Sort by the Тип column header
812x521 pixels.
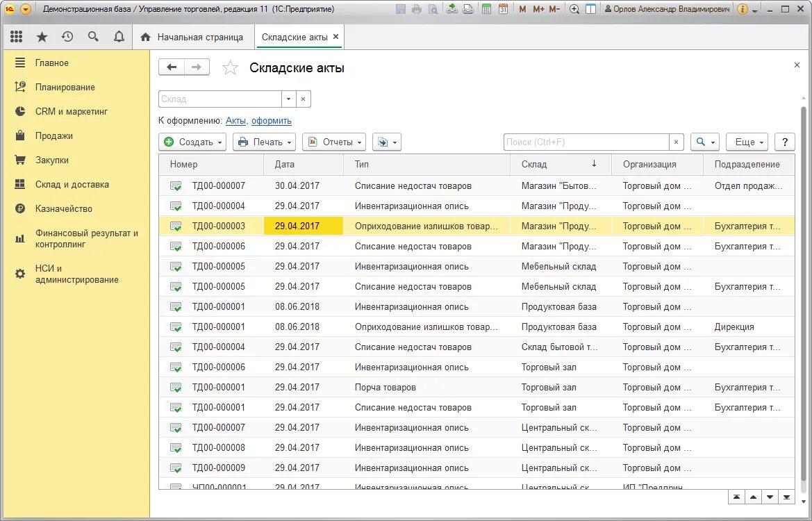426,164
